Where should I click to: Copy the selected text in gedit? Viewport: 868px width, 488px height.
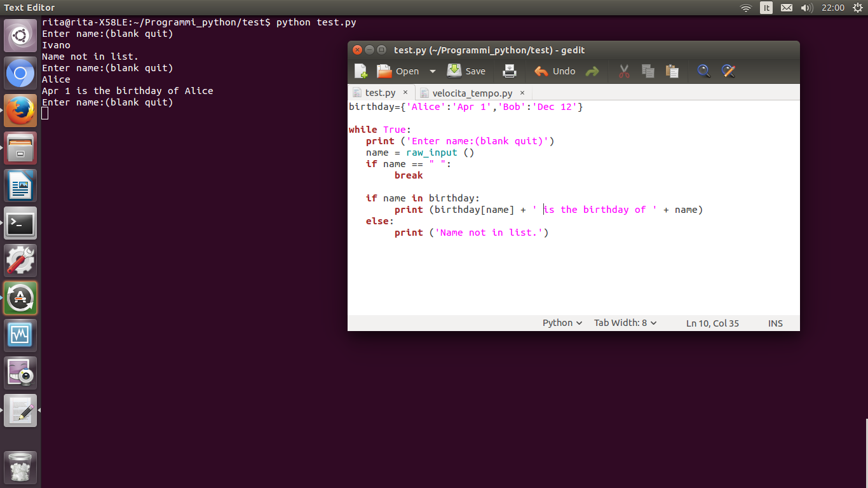pos(648,71)
